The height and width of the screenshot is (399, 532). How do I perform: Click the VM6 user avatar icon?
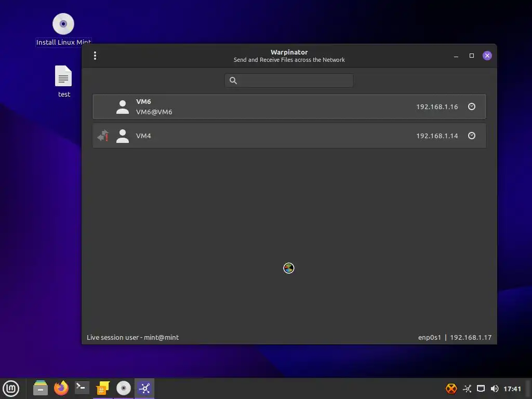pyautogui.click(x=123, y=107)
